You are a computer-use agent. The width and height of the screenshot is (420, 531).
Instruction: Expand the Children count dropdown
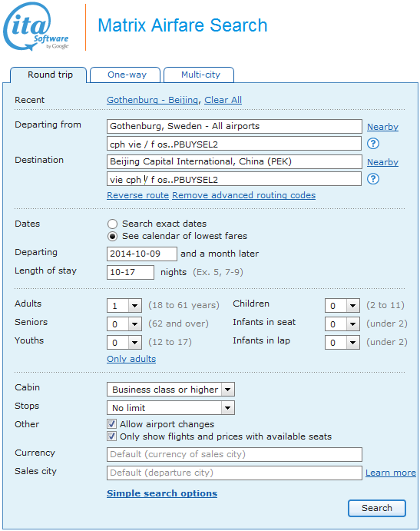(342, 306)
